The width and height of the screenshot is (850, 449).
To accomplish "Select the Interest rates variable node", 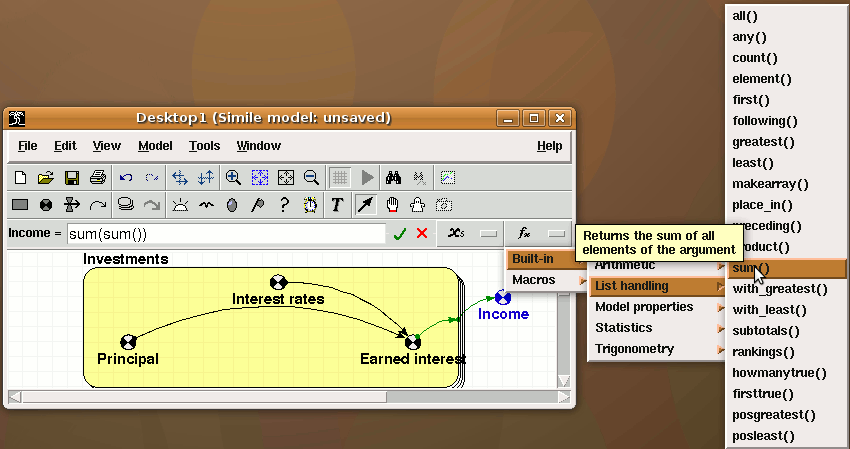I will point(279,282).
